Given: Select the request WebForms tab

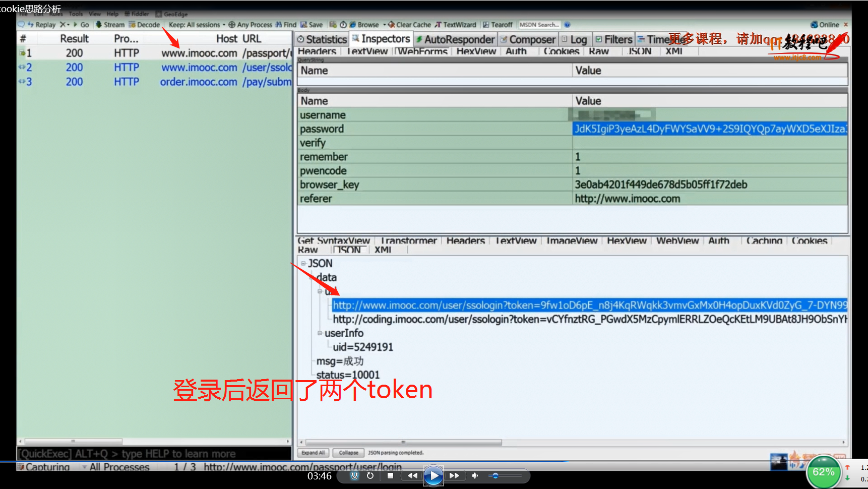Looking at the screenshot, I should coord(422,51).
